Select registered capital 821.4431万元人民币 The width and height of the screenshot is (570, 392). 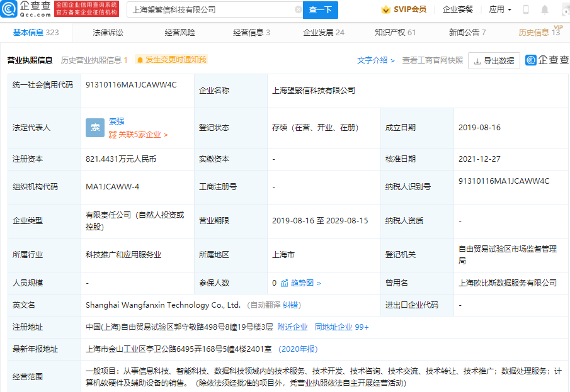point(121,159)
